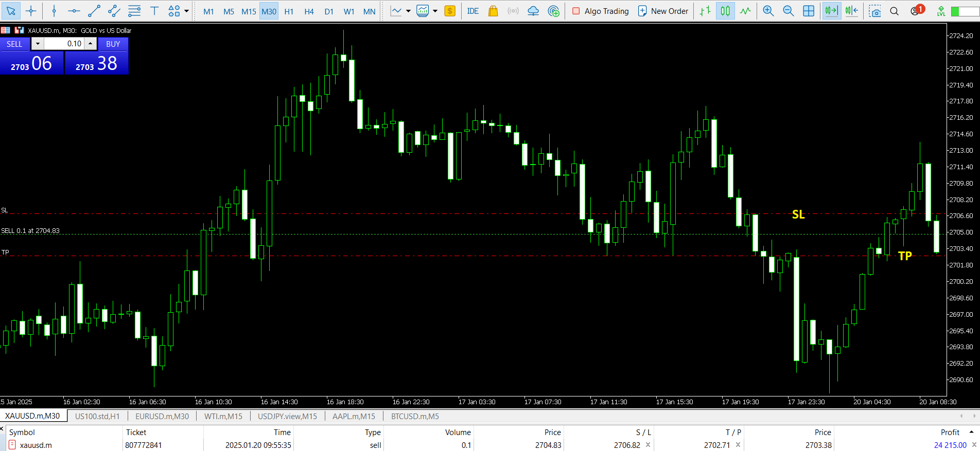
Task: Select the Text label tool
Action: pos(154,11)
